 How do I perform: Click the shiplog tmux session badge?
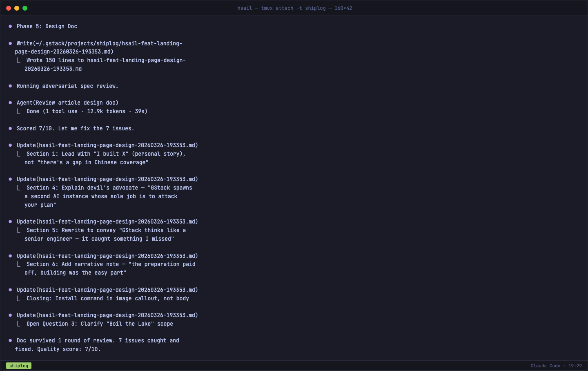coord(19,366)
